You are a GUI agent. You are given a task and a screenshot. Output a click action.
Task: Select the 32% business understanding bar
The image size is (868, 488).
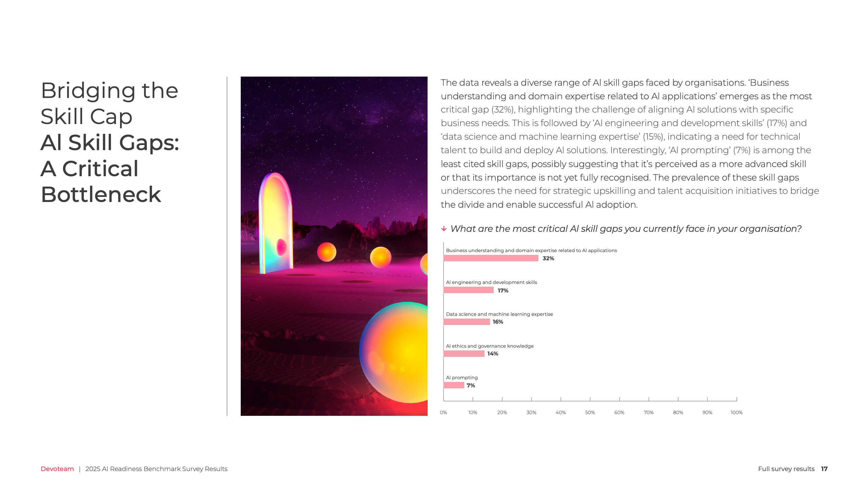[491, 258]
